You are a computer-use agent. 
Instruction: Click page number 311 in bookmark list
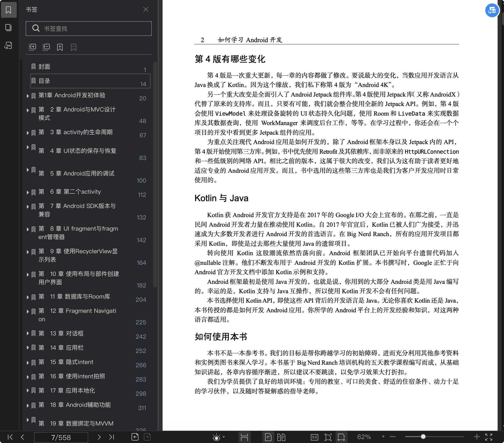pos(142,408)
